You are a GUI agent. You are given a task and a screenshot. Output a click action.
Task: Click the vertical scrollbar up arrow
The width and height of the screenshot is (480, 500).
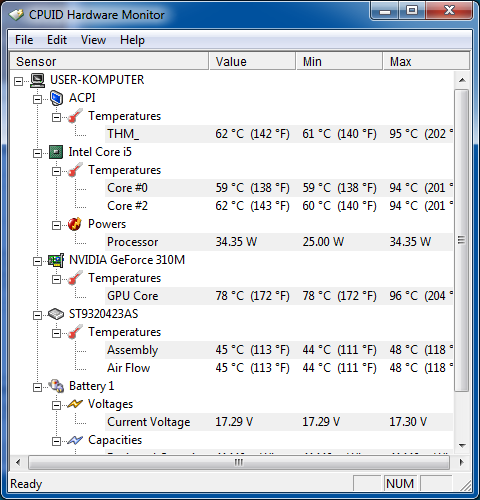462,80
